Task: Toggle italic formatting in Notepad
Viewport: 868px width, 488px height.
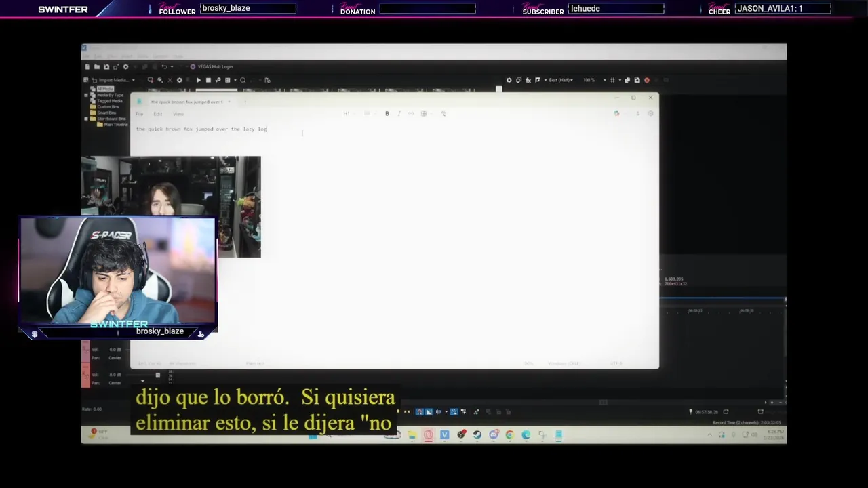Action: (x=399, y=113)
